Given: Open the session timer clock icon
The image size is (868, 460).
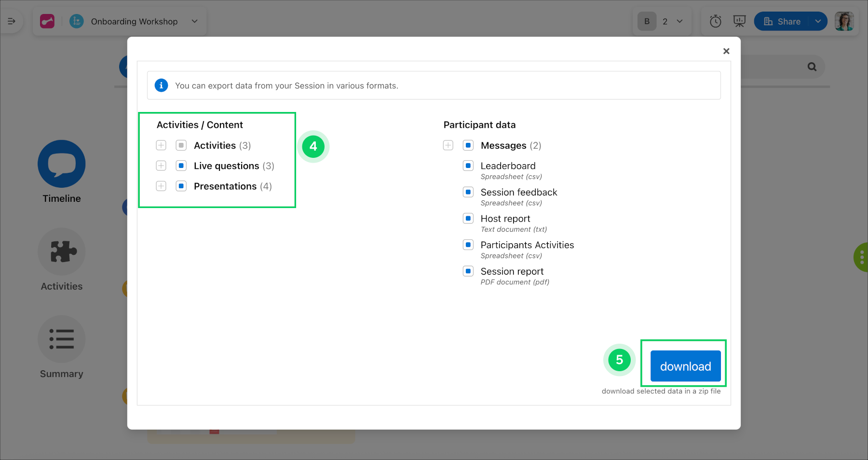Looking at the screenshot, I should pos(716,21).
